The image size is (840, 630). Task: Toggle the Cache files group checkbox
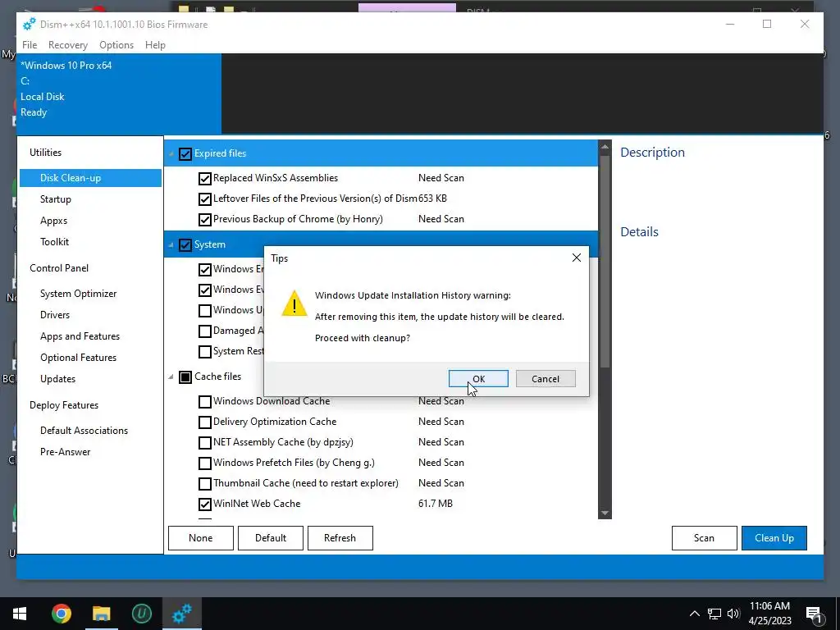pyautogui.click(x=185, y=377)
